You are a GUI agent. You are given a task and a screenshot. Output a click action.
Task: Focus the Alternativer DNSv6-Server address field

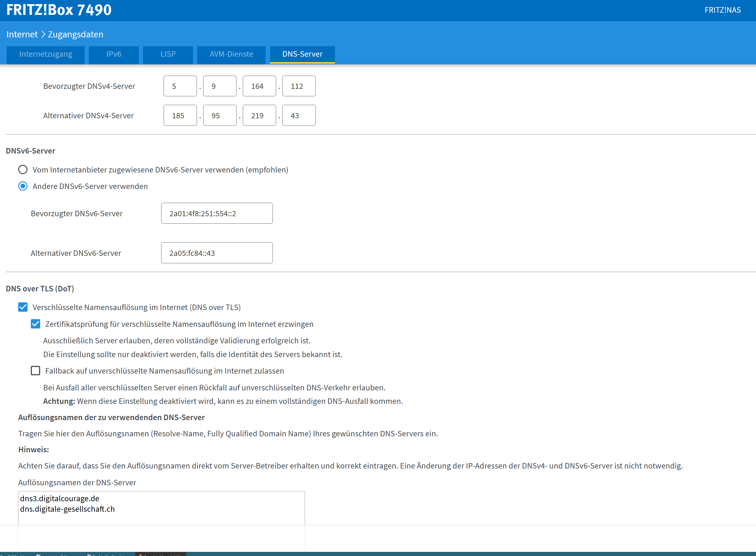click(217, 253)
